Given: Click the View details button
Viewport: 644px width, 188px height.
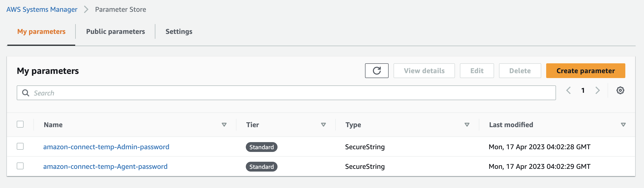Looking at the screenshot, I should click(x=424, y=71).
